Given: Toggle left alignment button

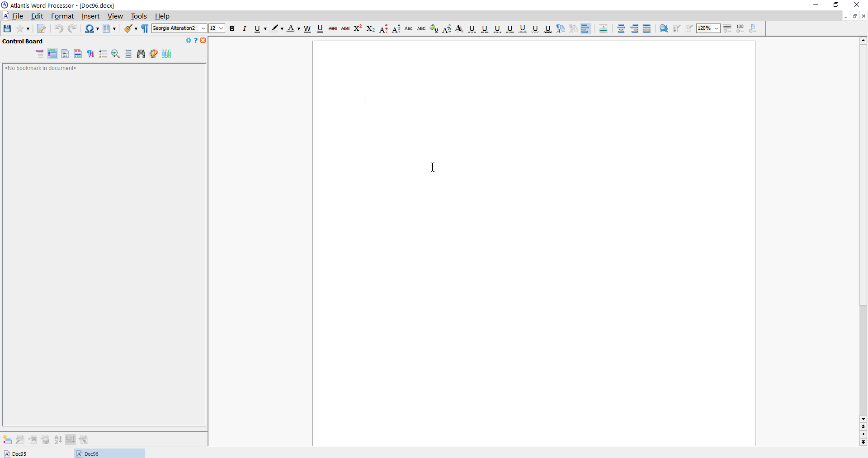Looking at the screenshot, I should tap(586, 28).
